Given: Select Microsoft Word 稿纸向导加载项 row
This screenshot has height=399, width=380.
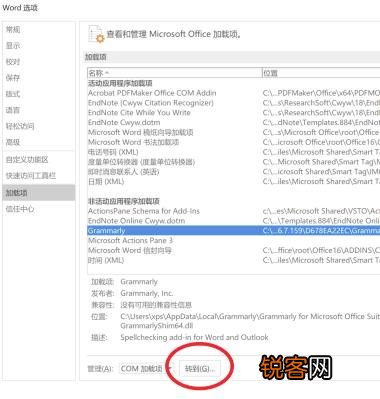Looking at the screenshot, I should click(234, 132).
